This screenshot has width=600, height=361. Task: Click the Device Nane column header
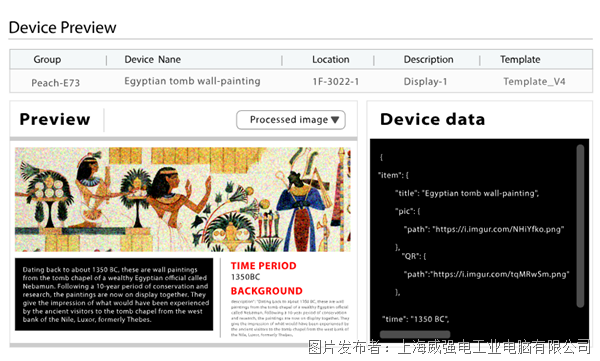coord(153,59)
